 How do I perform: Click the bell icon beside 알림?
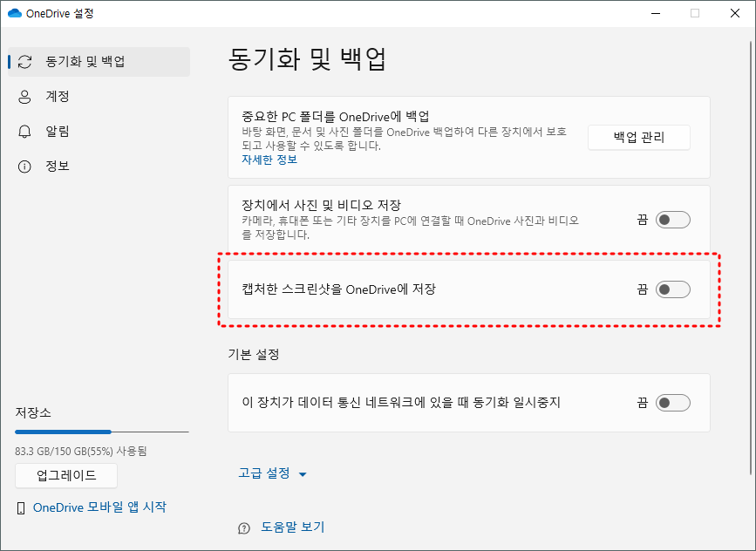pos(24,132)
